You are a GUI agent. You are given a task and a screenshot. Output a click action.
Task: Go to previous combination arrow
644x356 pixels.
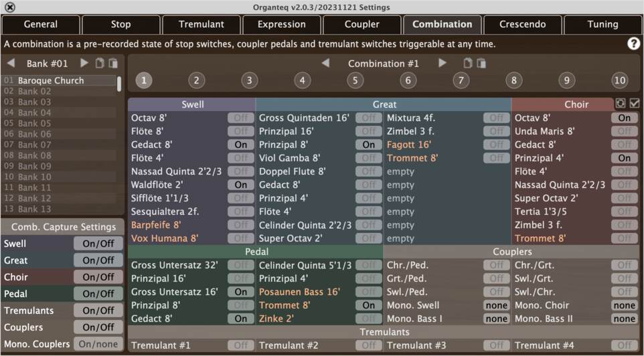(x=325, y=63)
